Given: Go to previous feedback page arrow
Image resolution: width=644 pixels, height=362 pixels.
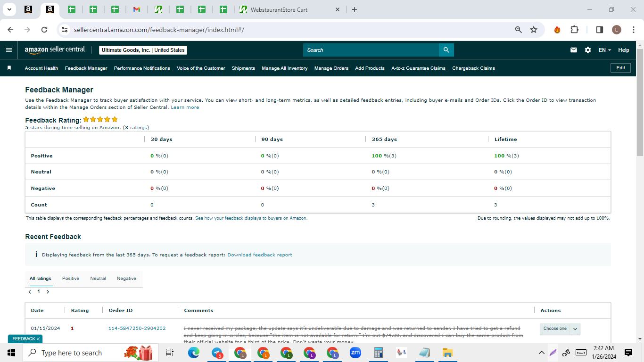Looking at the screenshot, I should 30,292.
